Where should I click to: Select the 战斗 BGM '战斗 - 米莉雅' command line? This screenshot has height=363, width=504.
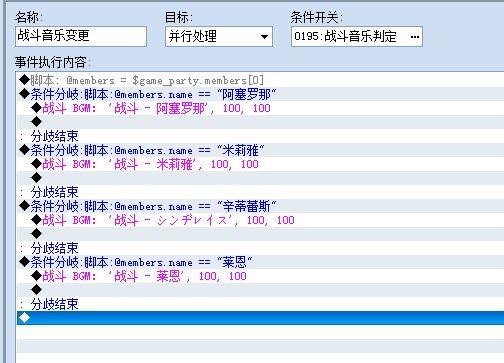[x=261, y=164]
